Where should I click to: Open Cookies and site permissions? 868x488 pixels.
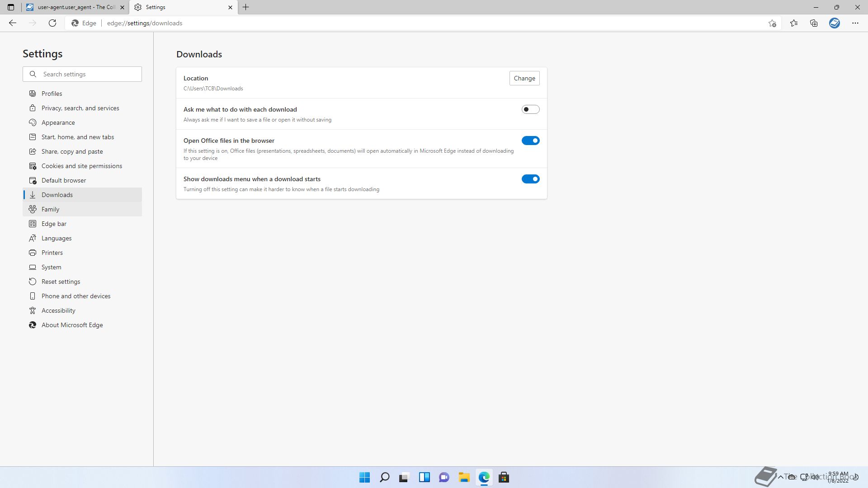[x=82, y=166]
